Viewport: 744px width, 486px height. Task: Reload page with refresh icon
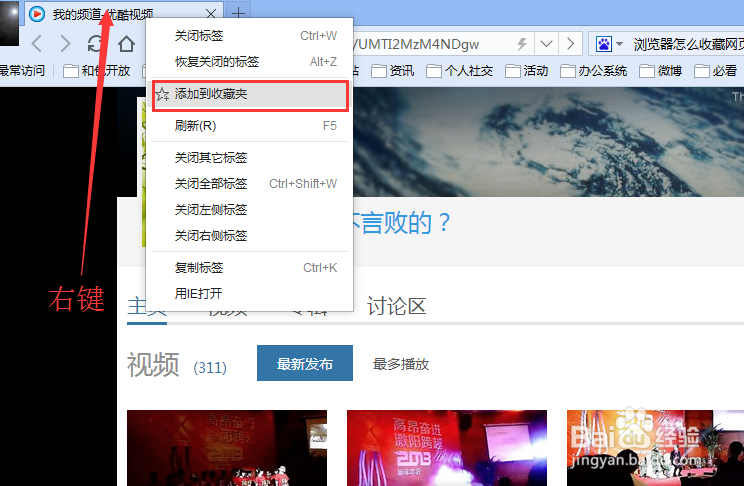(95, 44)
